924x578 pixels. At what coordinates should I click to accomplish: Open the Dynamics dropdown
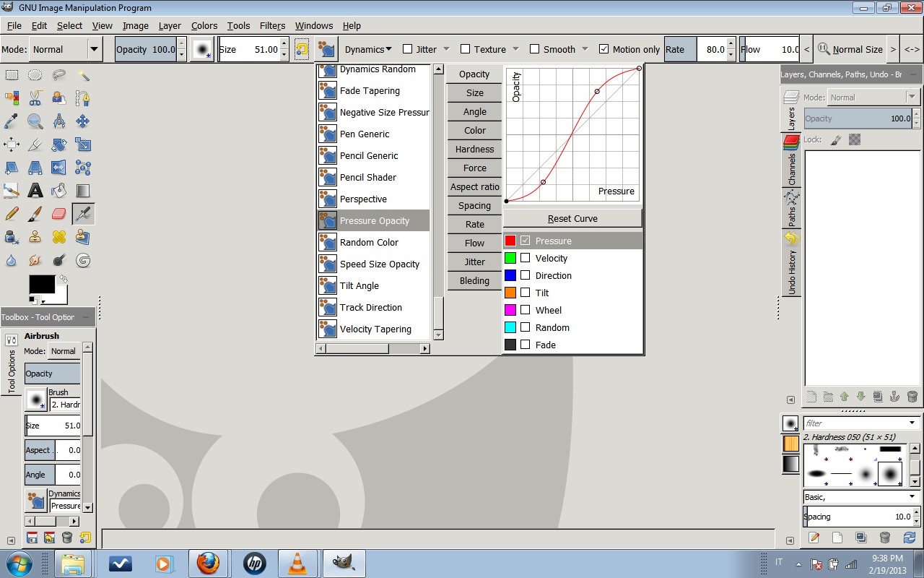coord(368,49)
